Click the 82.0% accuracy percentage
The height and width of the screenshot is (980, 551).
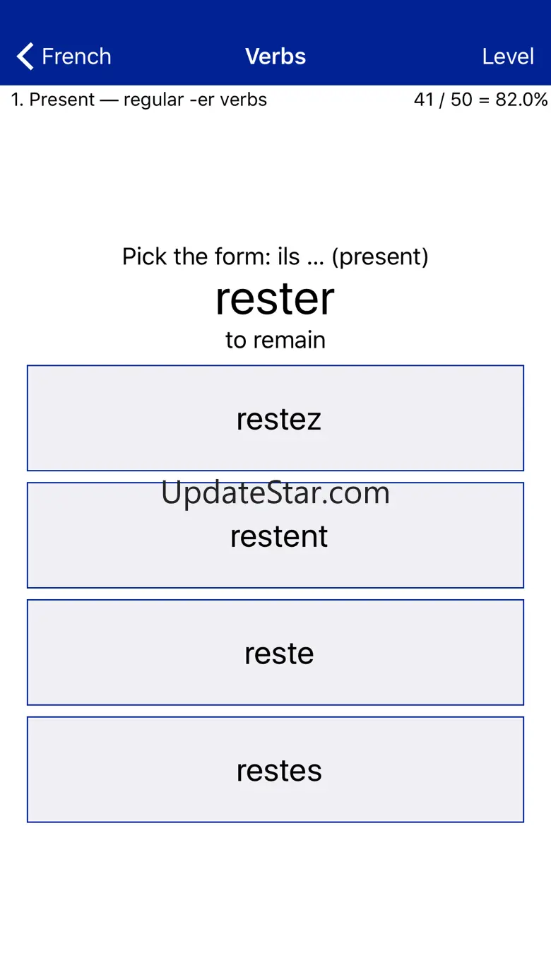(x=521, y=100)
